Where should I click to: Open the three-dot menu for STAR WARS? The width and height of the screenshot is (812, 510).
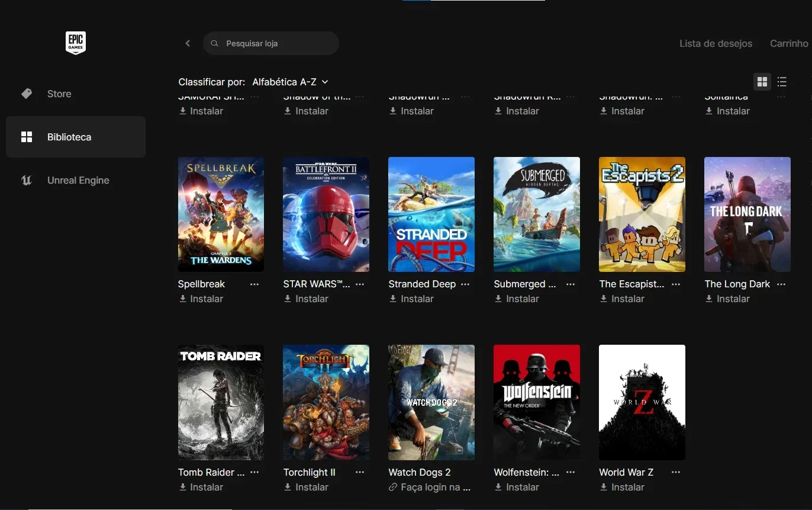click(x=360, y=284)
